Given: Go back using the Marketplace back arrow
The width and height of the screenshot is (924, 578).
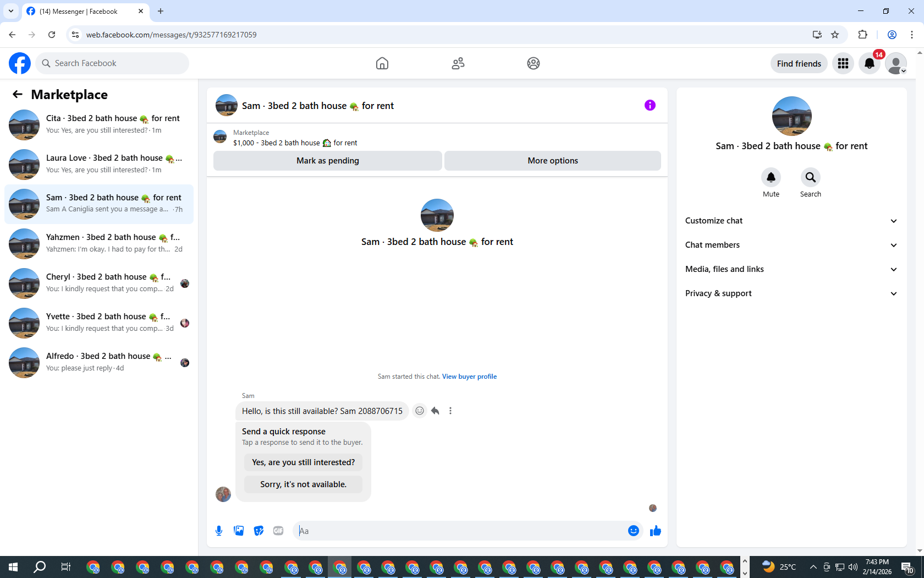Looking at the screenshot, I should pos(18,94).
